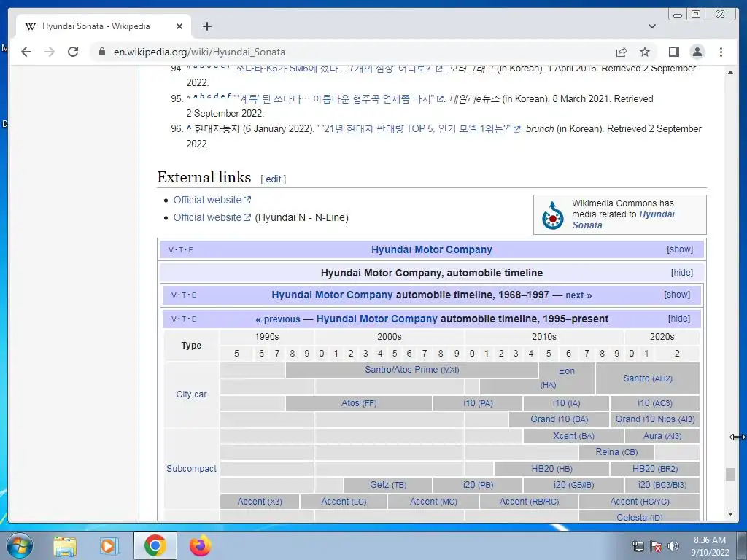
Task: Click the browser forward arrow
Action: [50, 52]
